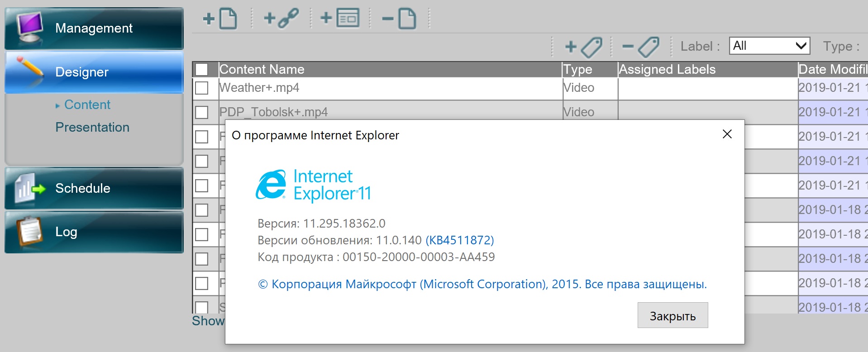868x352 pixels.
Task: Open the Label filter dropdown
Action: 769,46
